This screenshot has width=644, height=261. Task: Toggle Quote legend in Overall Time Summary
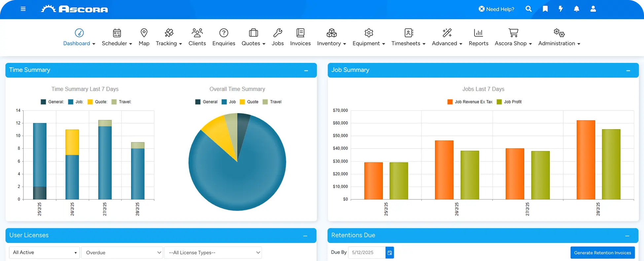249,102
